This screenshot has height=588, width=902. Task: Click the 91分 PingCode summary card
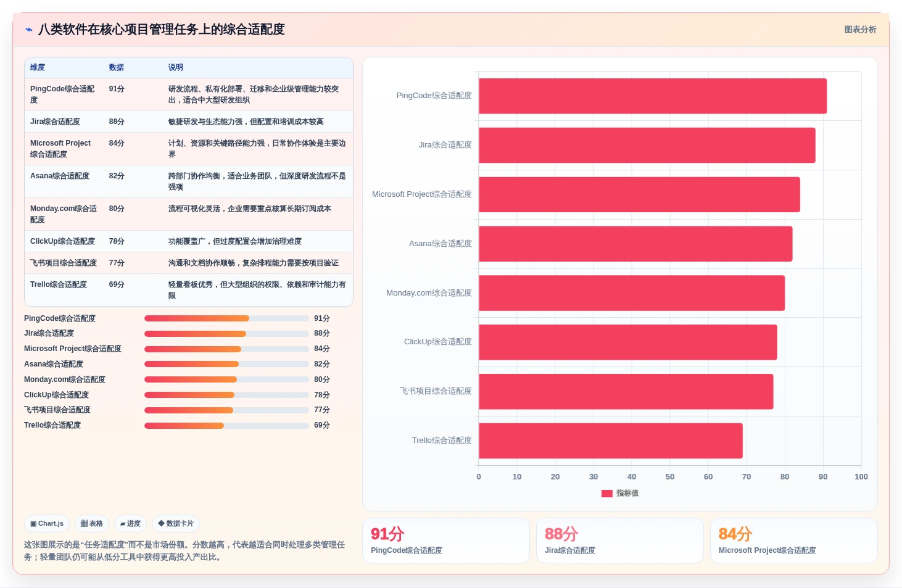point(446,540)
